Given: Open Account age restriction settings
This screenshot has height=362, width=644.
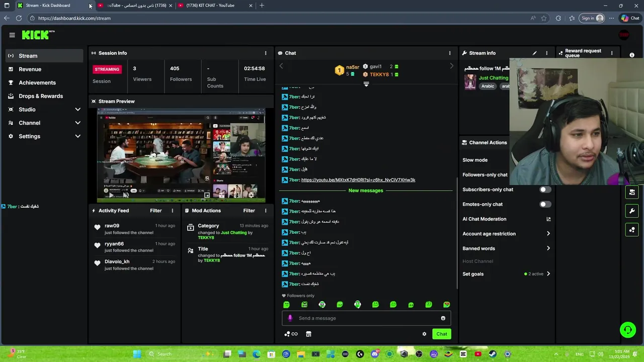Looking at the screenshot, I should pos(506,234).
